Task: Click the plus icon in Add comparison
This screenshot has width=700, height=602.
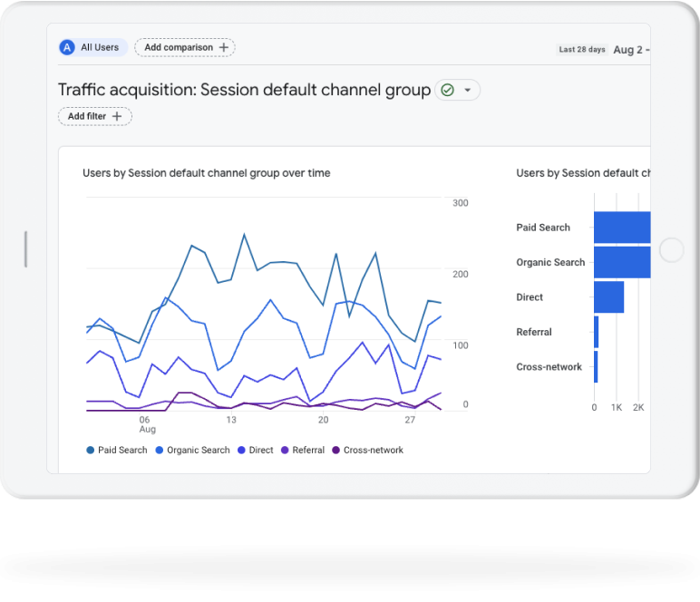Action: coord(224,47)
